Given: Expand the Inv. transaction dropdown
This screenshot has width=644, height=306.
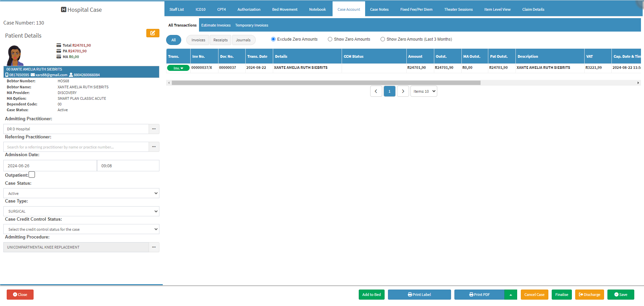Looking at the screenshot, I should [178, 68].
